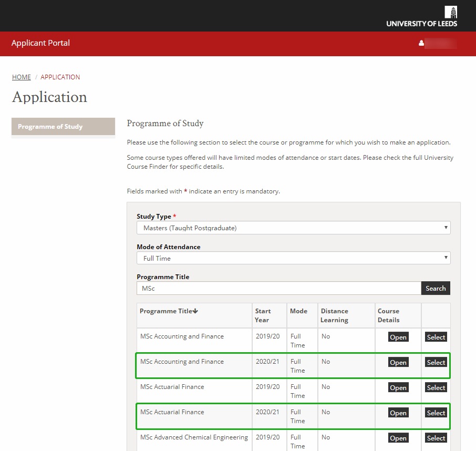Sort by Programme Title arrow
This screenshot has height=451, width=476.
195,311
